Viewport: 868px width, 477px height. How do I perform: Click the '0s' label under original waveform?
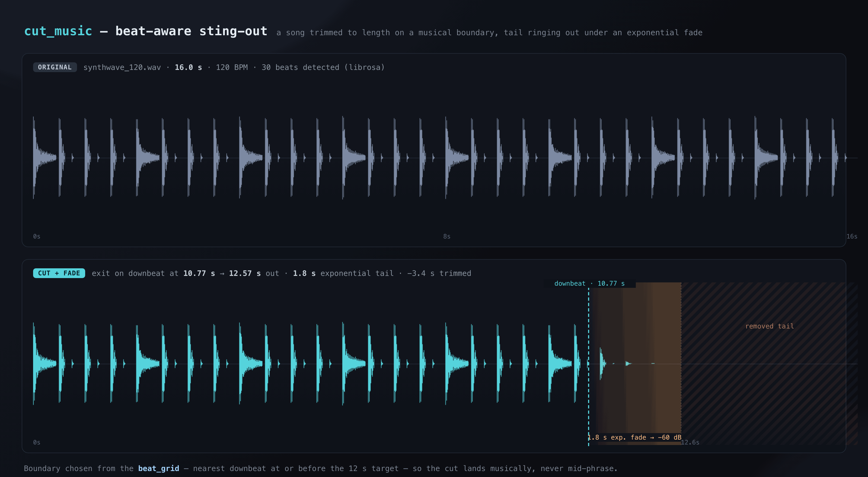pyautogui.click(x=37, y=236)
